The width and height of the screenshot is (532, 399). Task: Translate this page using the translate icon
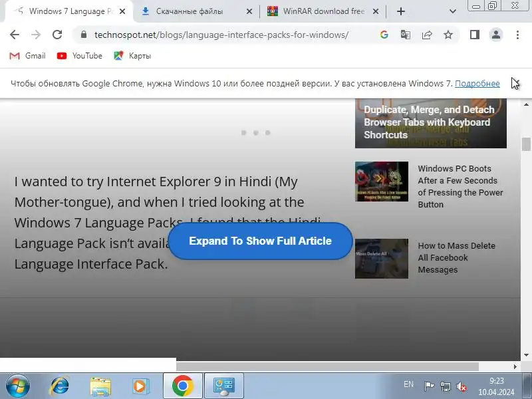406,35
